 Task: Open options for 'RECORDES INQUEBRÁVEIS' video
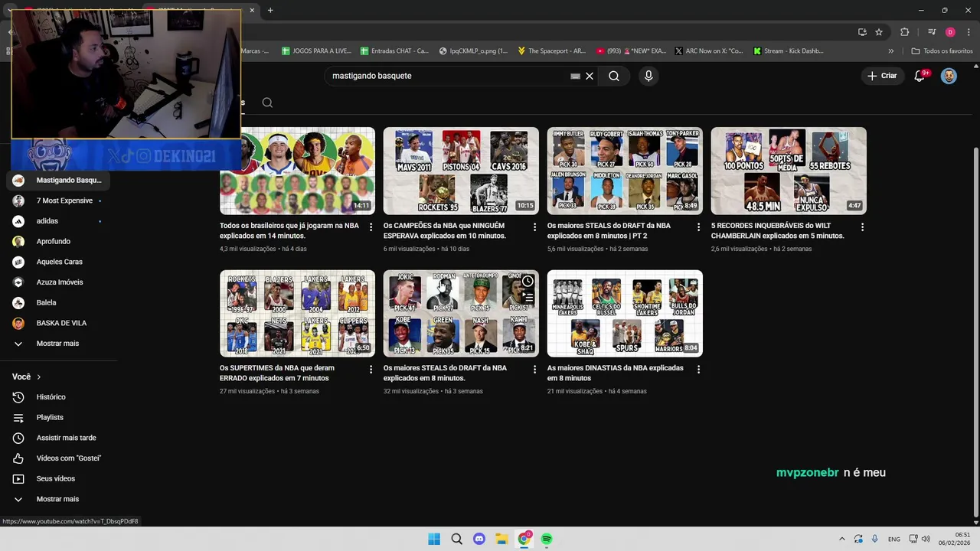(862, 227)
